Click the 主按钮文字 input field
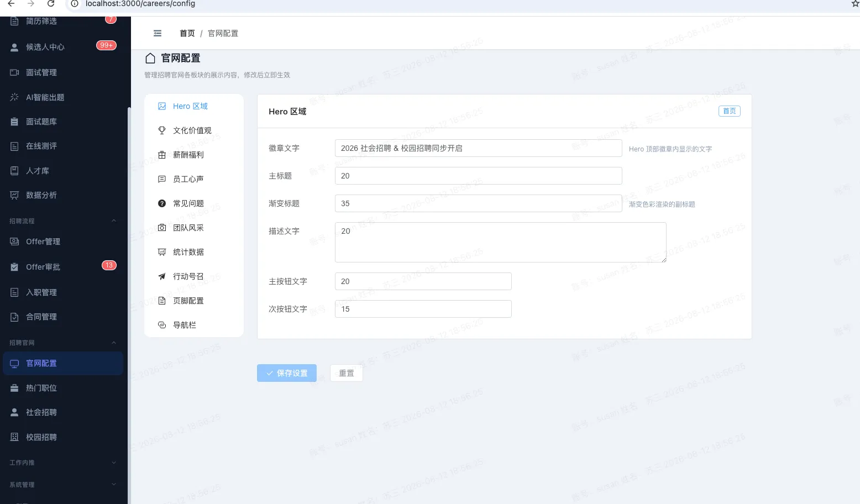860x504 pixels. point(423,281)
